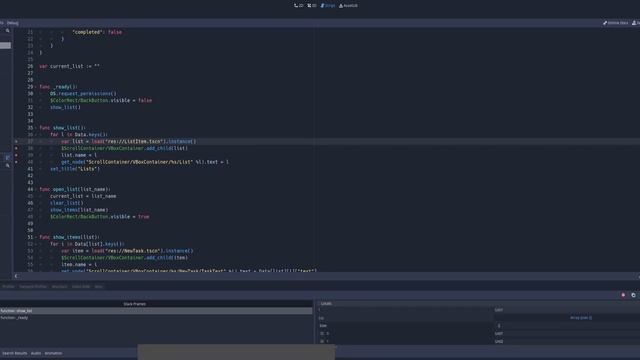
Task: Open the Monitors debugger tab
Action: coord(59,287)
